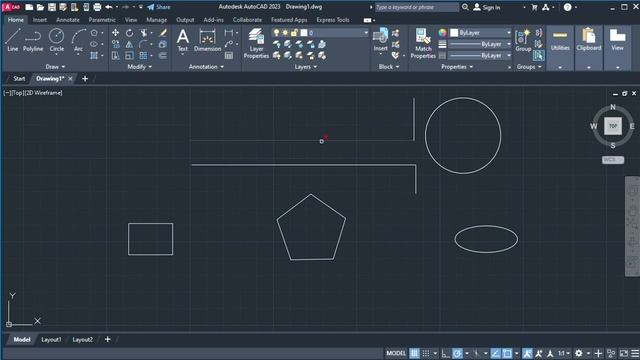Expand the Modify panel dropdown

pyautogui.click(x=140, y=67)
